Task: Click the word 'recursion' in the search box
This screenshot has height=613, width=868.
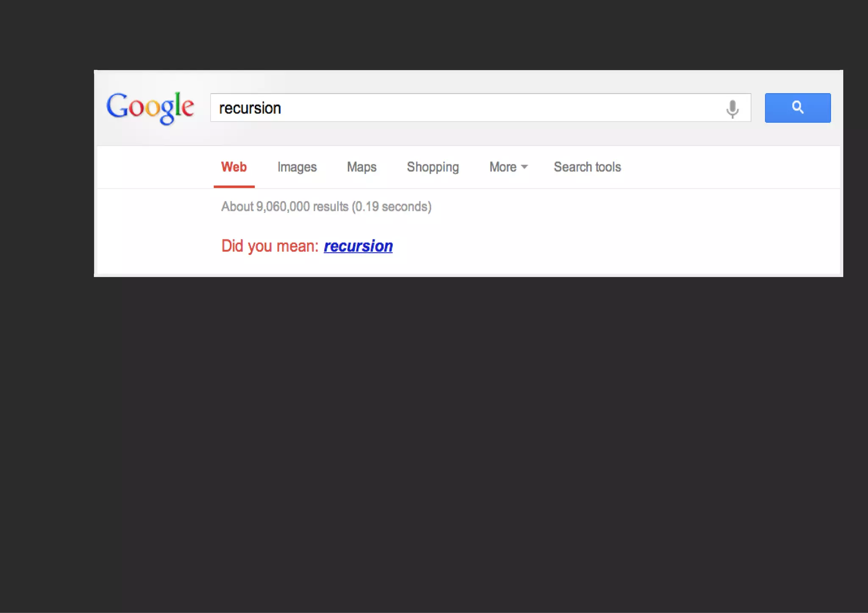Action: click(250, 108)
